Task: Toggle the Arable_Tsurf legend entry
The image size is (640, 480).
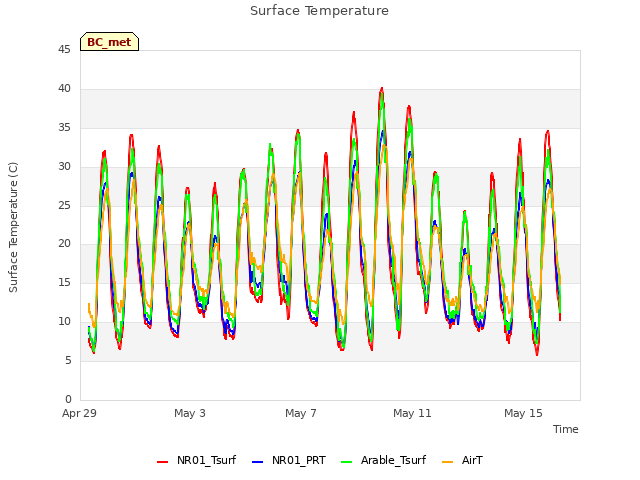Action: 383,460
